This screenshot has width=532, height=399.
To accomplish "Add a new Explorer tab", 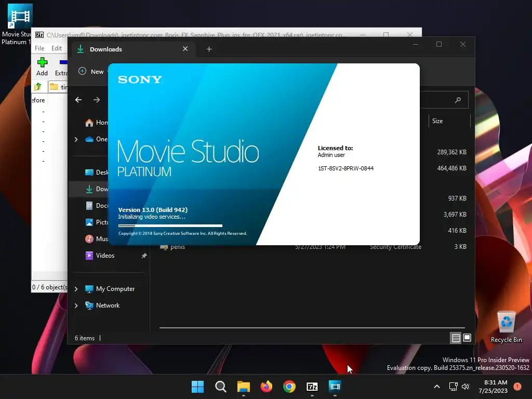I will pos(209,49).
